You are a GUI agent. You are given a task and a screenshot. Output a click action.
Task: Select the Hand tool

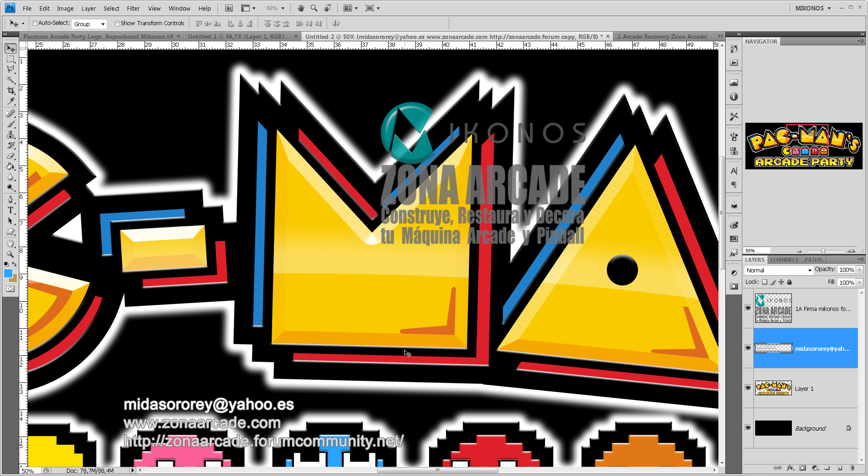(10, 243)
